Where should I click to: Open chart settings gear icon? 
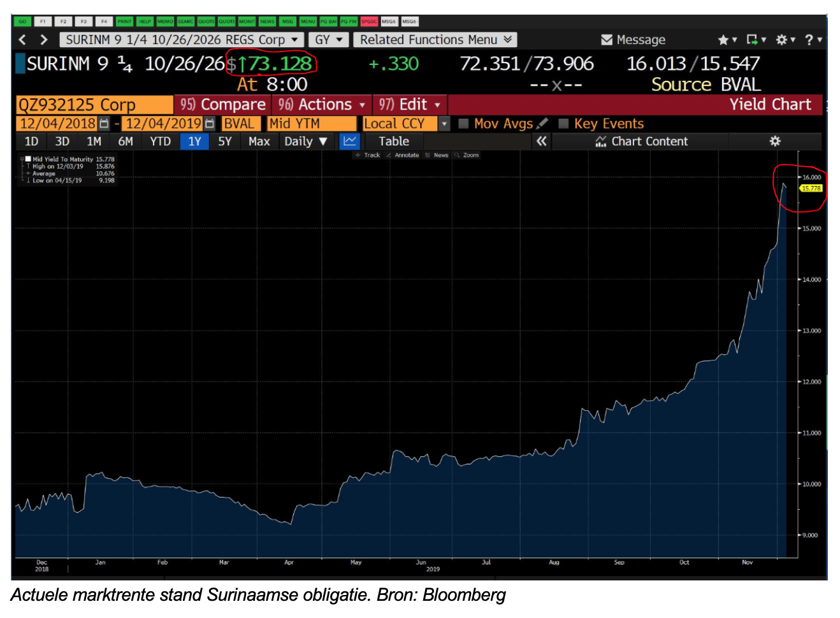pyautogui.click(x=774, y=141)
